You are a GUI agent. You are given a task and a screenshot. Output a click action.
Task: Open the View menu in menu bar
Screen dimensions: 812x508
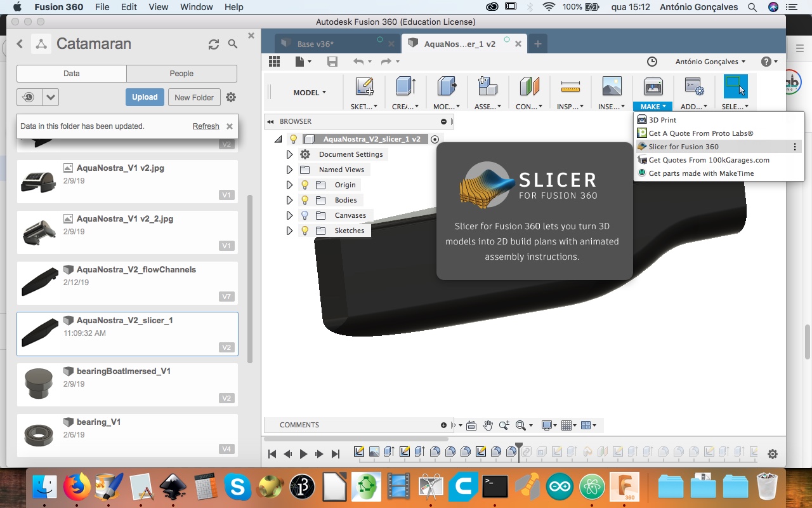coord(157,7)
